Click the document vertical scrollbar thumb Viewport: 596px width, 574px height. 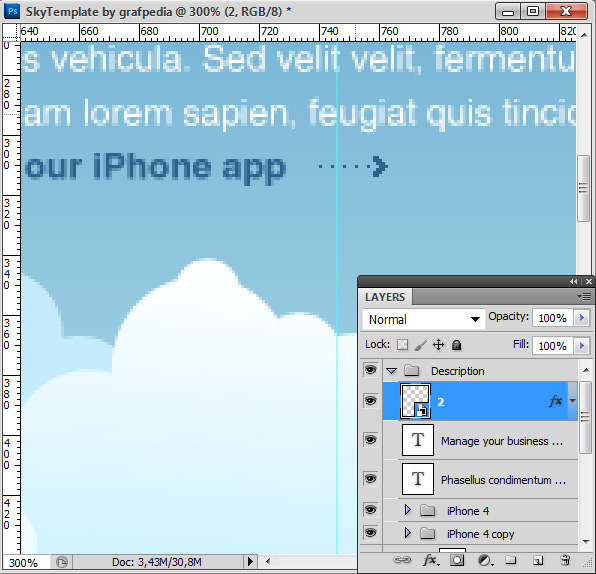coord(583,188)
